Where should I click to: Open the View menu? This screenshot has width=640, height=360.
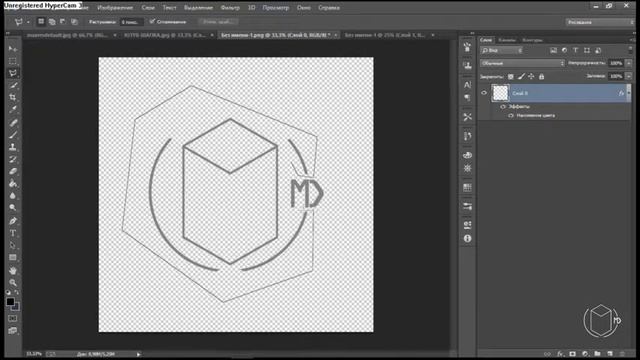pyautogui.click(x=276, y=7)
